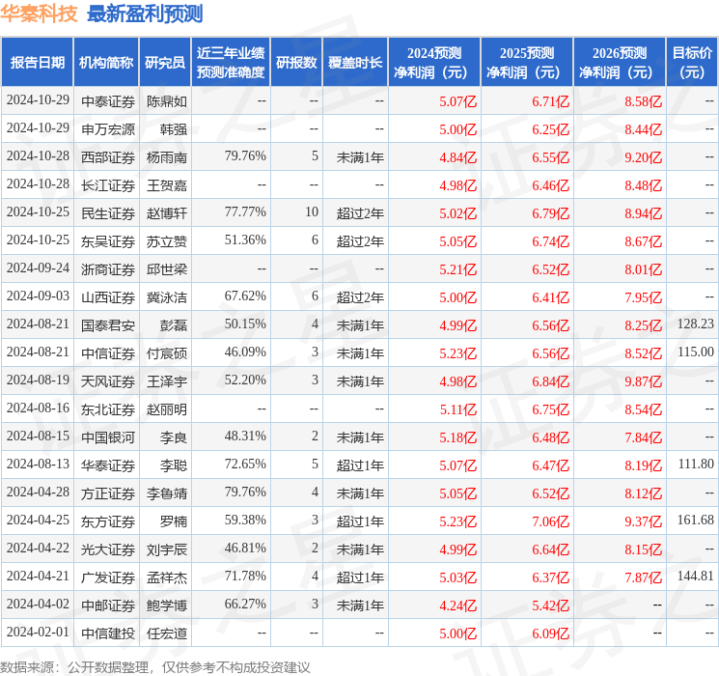
Task: Click the date 2024-02-01
Action: pos(38,632)
